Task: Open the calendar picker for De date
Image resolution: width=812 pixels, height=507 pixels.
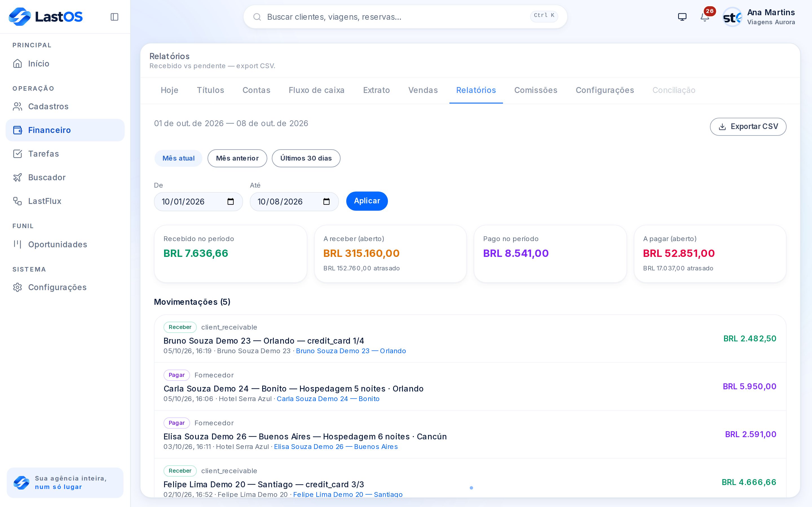Action: [231, 201]
